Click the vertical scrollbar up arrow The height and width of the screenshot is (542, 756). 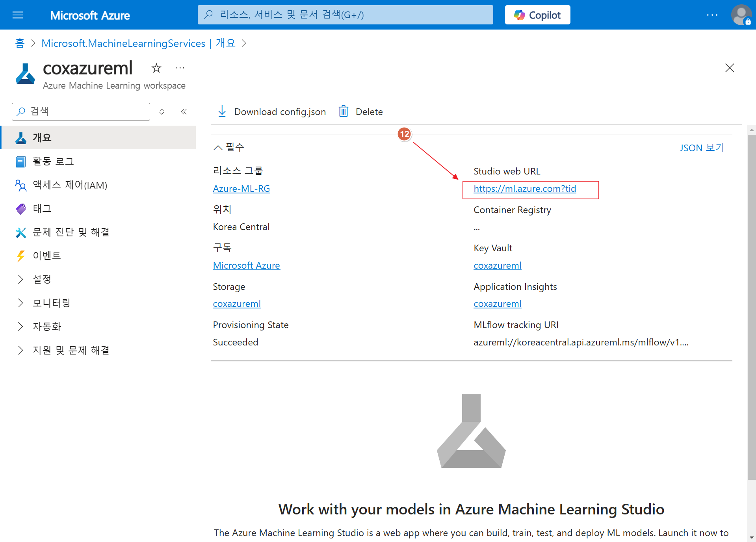[752, 130]
